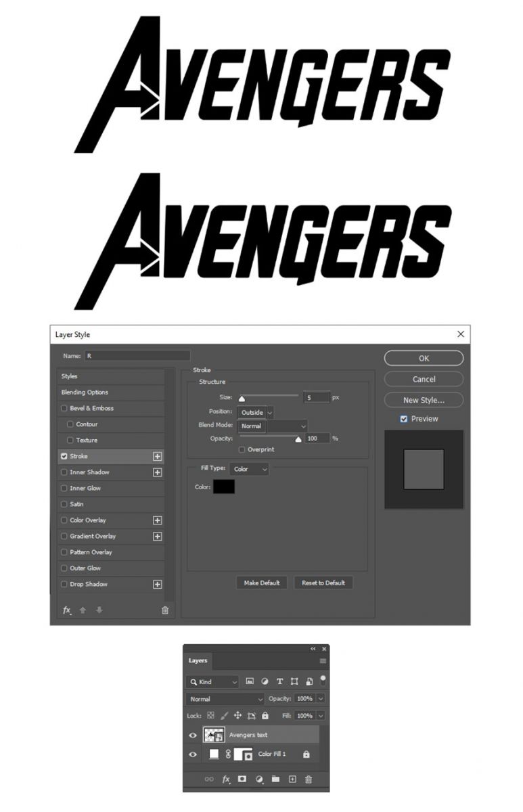Enable the Inner Glow checkbox

(64, 489)
